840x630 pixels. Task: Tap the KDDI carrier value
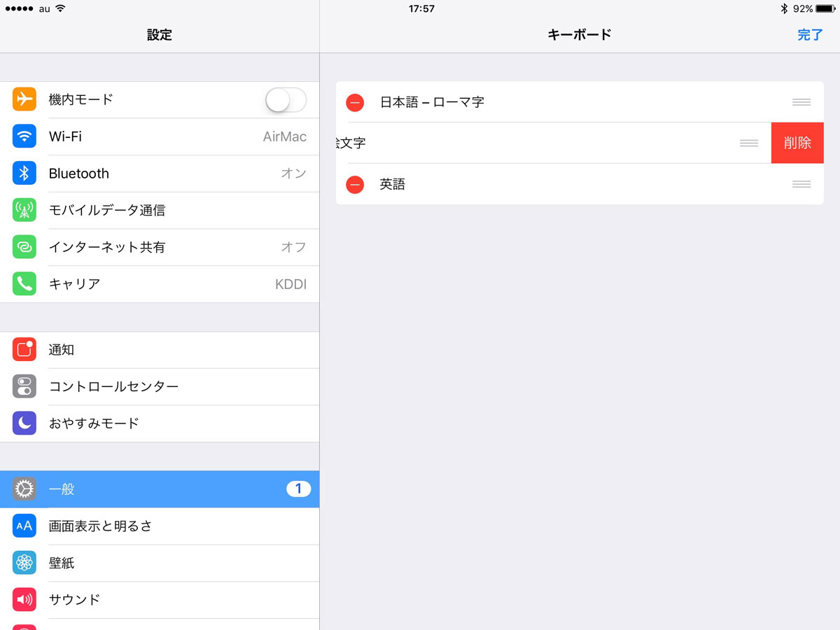[x=291, y=284]
